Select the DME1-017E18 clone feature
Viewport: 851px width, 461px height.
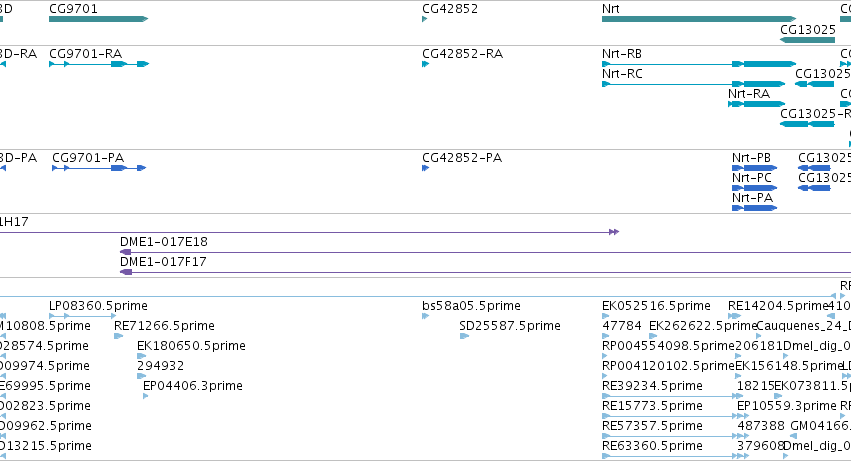[485, 252]
